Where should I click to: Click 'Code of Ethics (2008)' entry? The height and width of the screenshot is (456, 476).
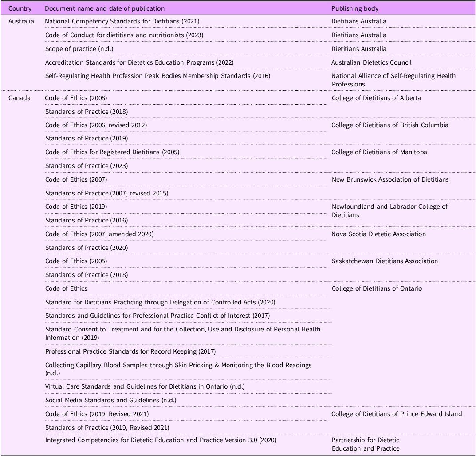pos(76,98)
